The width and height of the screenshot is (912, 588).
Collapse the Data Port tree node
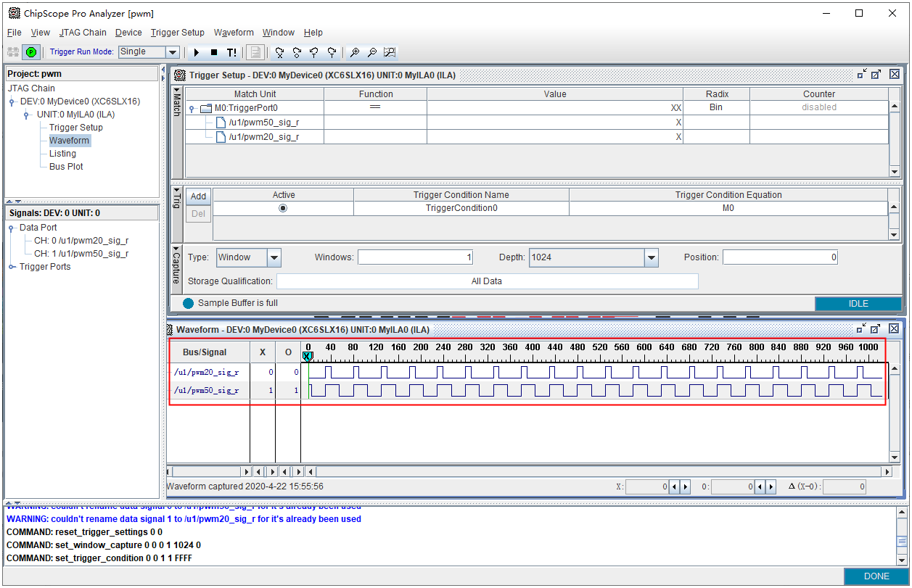pyautogui.click(x=12, y=228)
